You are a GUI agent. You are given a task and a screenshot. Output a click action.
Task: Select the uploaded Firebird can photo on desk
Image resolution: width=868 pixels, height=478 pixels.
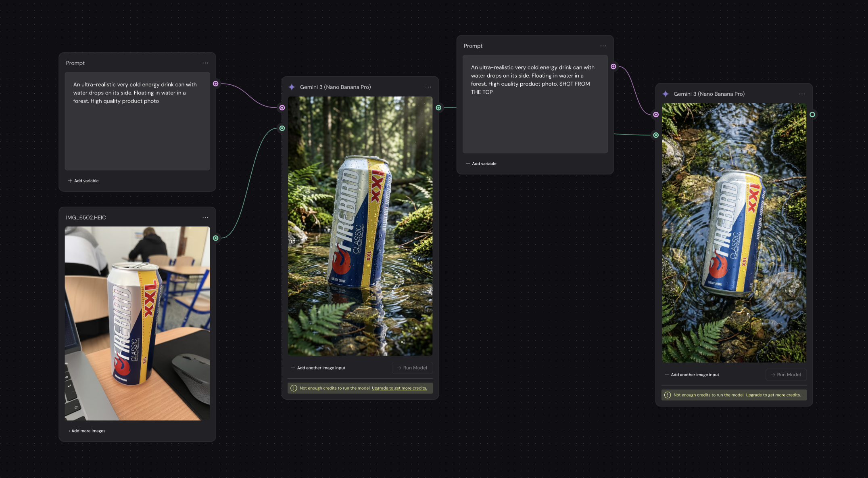pos(138,323)
